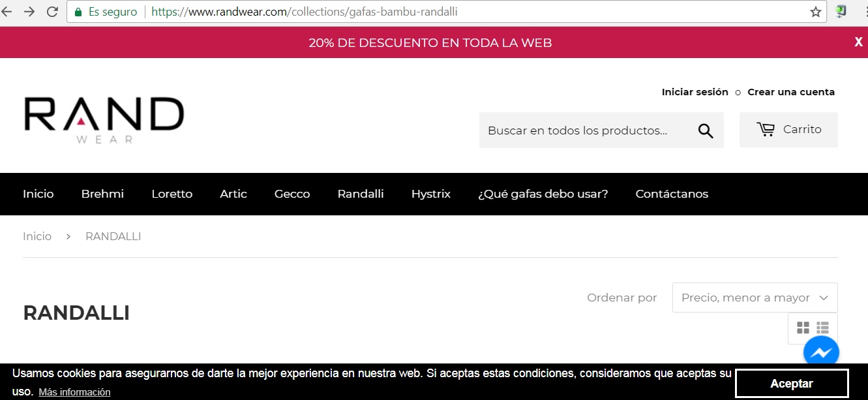Click the 'Ordenar por' label
868x400 pixels.
(x=622, y=298)
